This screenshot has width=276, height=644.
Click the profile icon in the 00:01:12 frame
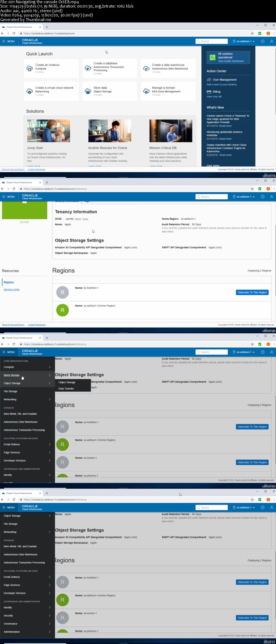click(x=271, y=507)
